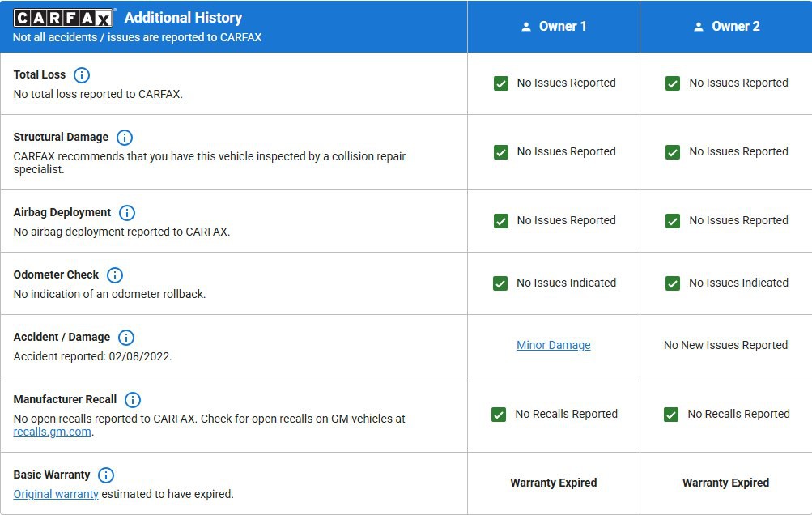Click the 'Total Loss' row title

coord(40,74)
